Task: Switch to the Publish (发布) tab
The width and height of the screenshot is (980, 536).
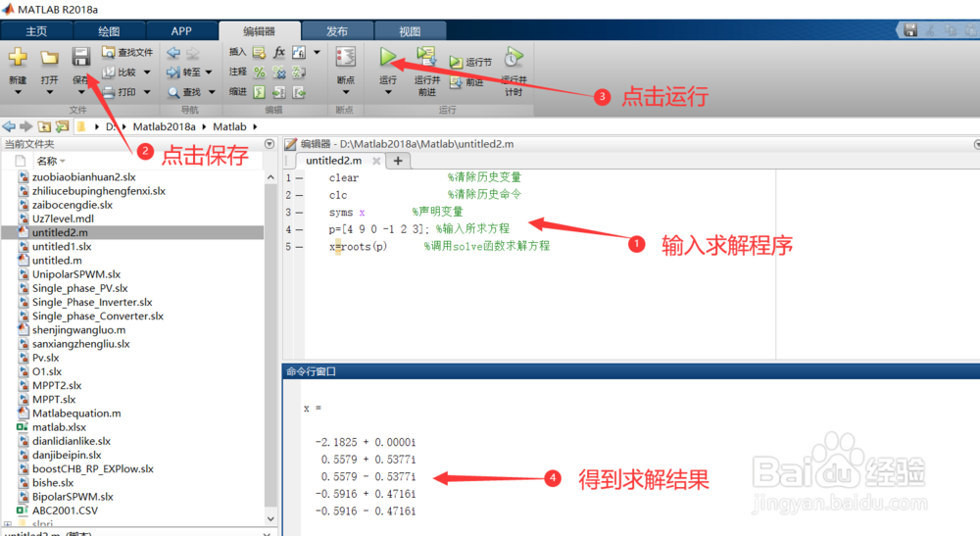Action: (x=337, y=31)
